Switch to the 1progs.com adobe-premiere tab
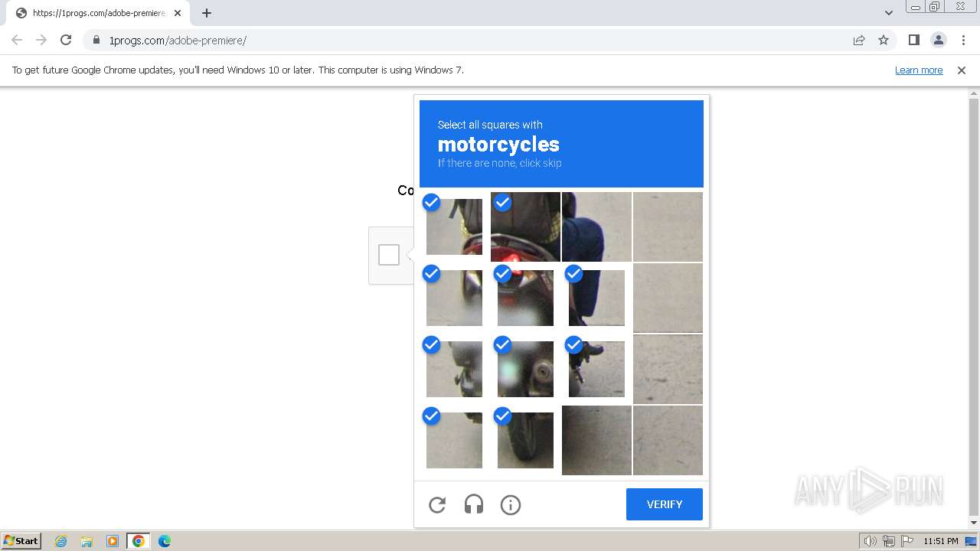 tap(100, 13)
